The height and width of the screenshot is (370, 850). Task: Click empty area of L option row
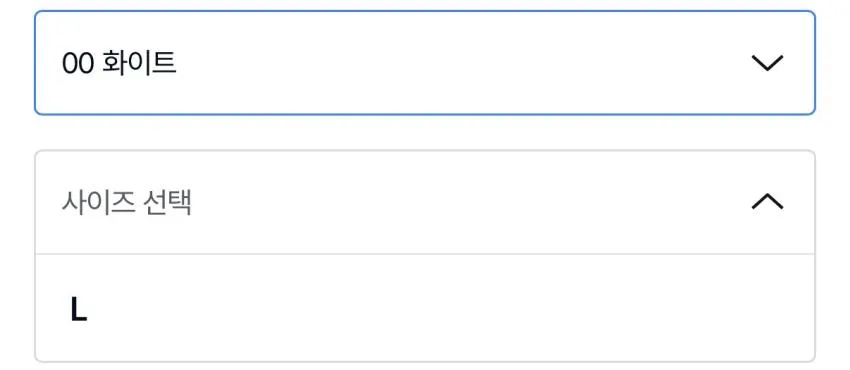tap(434, 308)
